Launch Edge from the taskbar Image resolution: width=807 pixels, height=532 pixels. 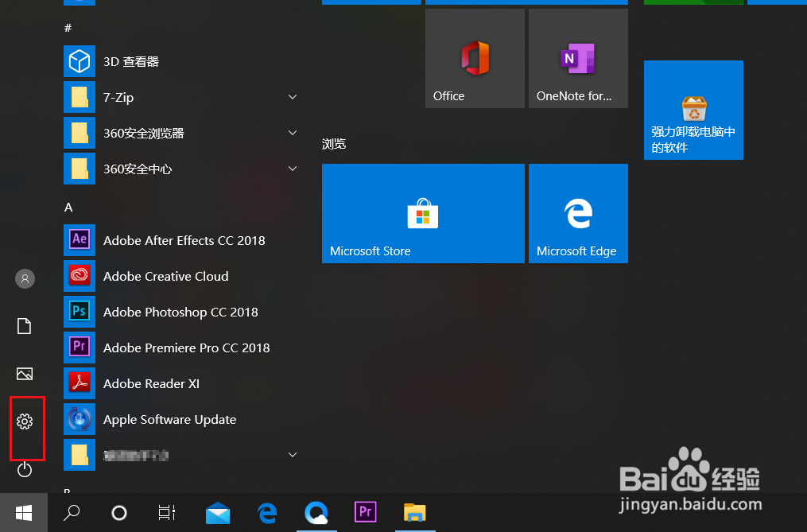pos(267,513)
